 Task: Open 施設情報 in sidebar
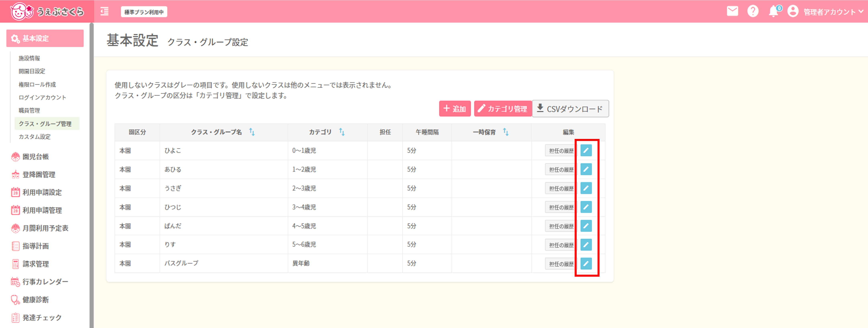(29, 58)
